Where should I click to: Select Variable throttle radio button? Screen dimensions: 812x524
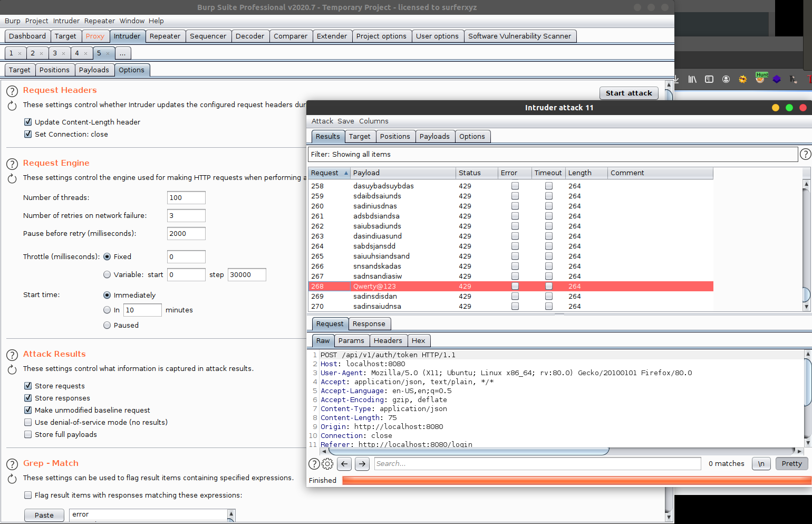[x=107, y=274]
